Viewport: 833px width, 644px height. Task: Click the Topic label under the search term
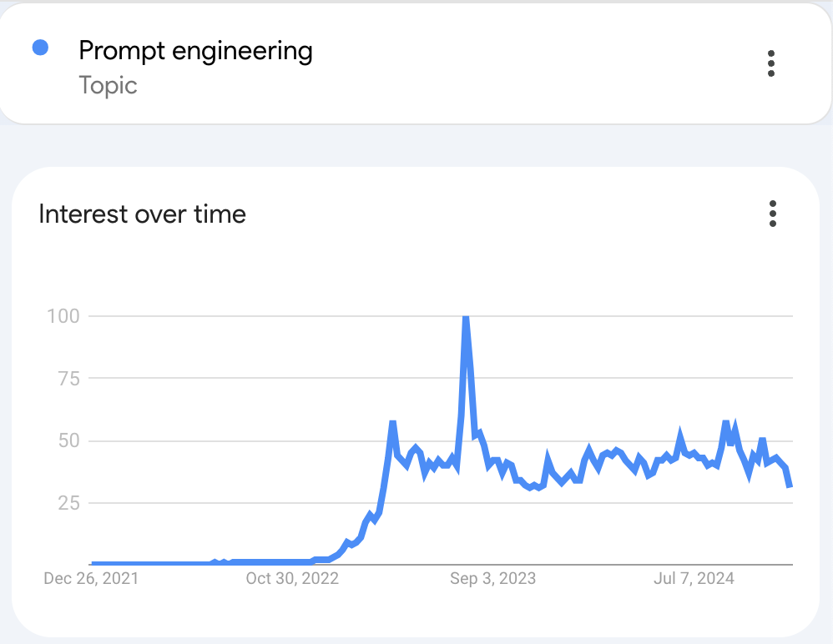tap(108, 85)
